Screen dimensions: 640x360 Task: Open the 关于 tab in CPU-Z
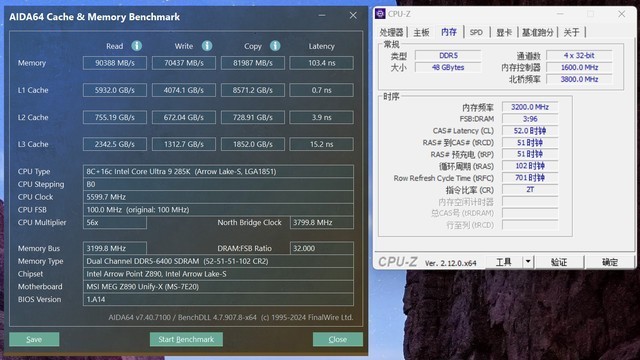pos(571,32)
